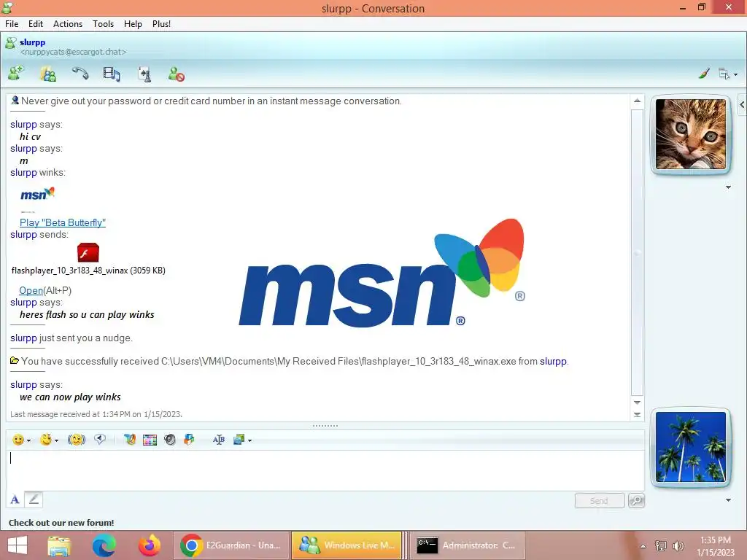Insert a smiley emoticon
Viewport: 747px width, 560px height.
[18, 440]
